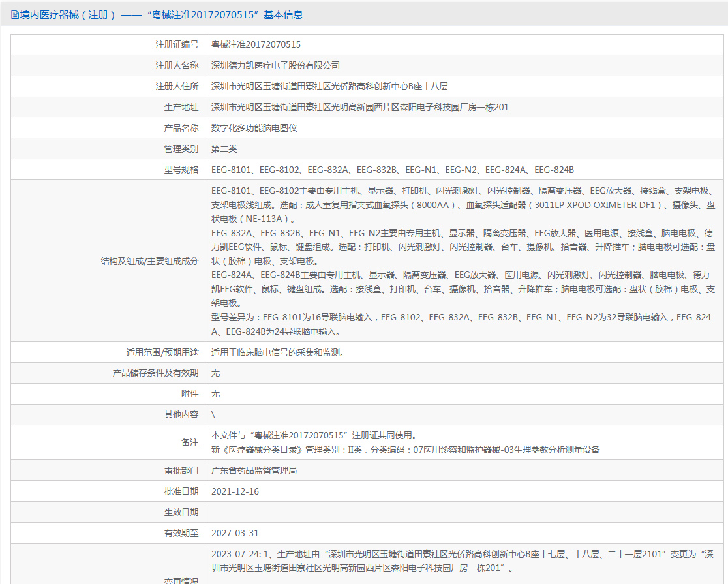728x584 pixels.
Task: Click the title 境内医疗器械（注册）基本信息
Action: 161,15
